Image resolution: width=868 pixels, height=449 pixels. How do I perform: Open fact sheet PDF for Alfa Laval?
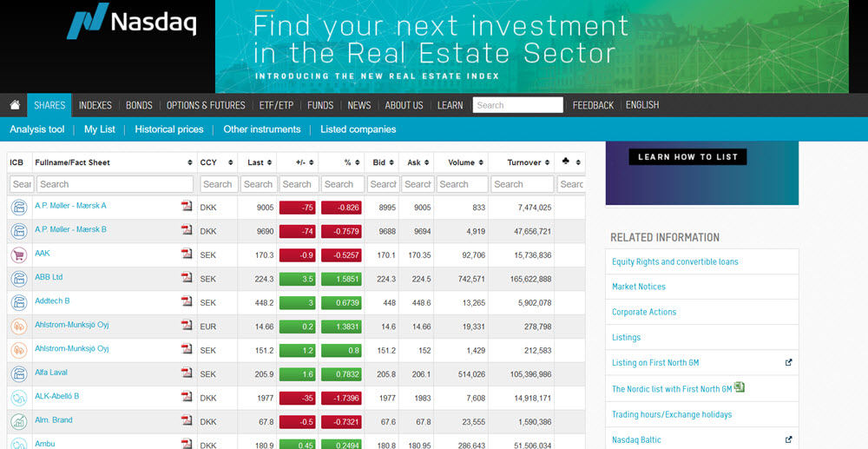click(187, 373)
